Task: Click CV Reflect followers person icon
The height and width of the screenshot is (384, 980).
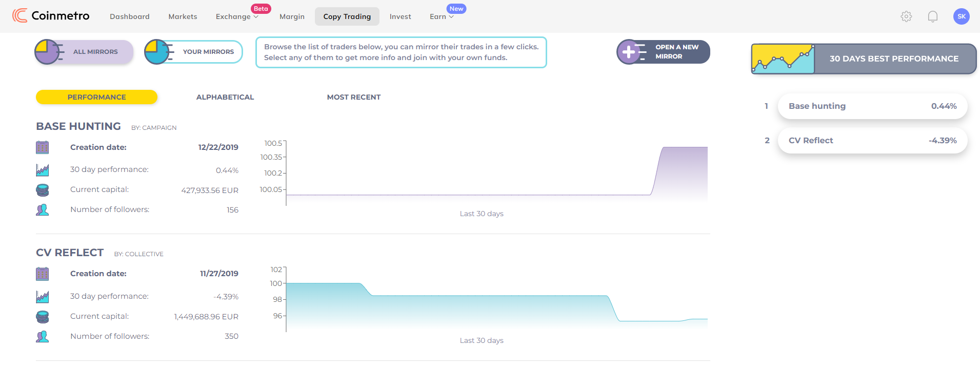Action: [43, 336]
